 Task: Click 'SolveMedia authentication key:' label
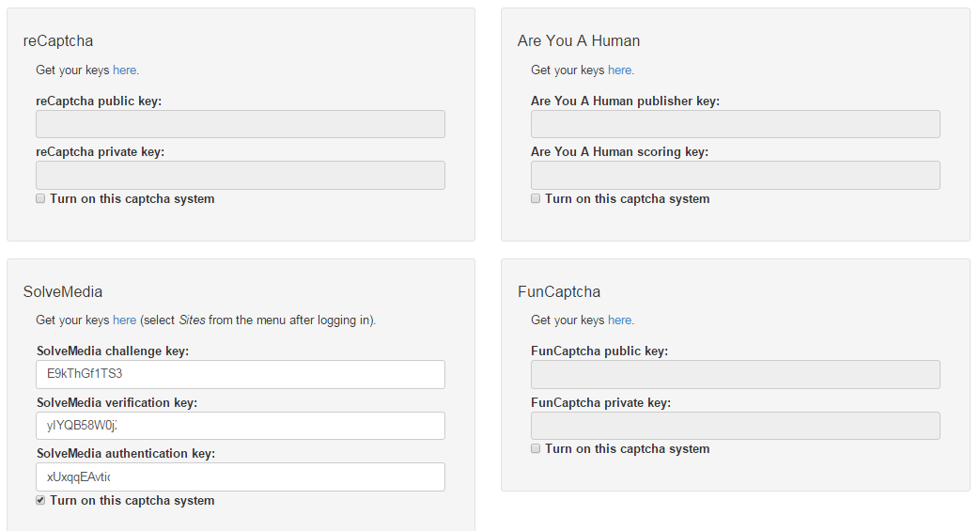coord(126,453)
